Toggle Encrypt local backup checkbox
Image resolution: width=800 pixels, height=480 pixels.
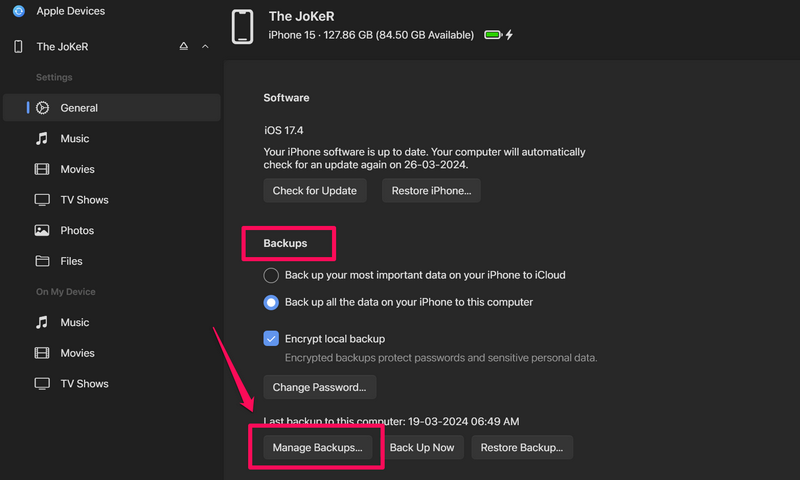pyautogui.click(x=271, y=339)
